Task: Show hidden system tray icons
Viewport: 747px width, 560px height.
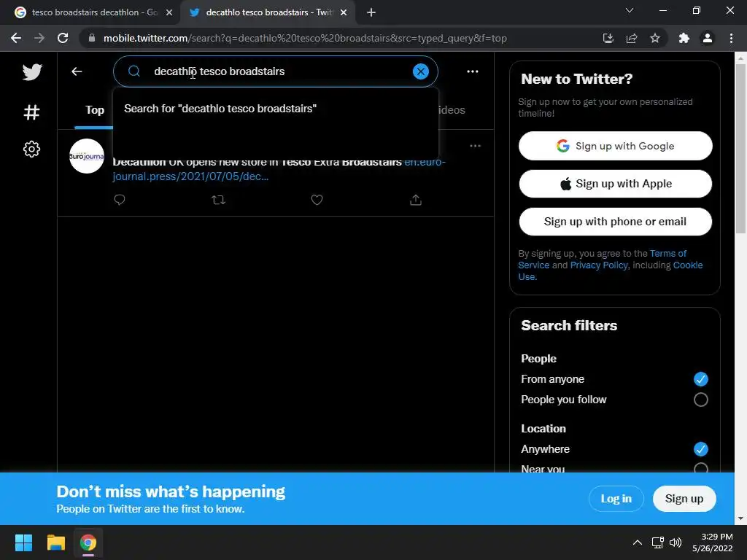Action: 637,542
